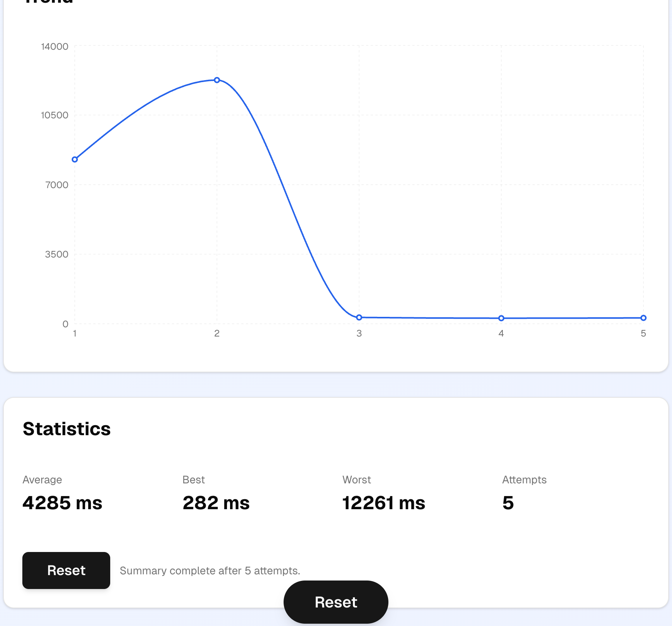Image resolution: width=672 pixels, height=626 pixels.
Task: Click the Statistics heading
Action: click(66, 429)
